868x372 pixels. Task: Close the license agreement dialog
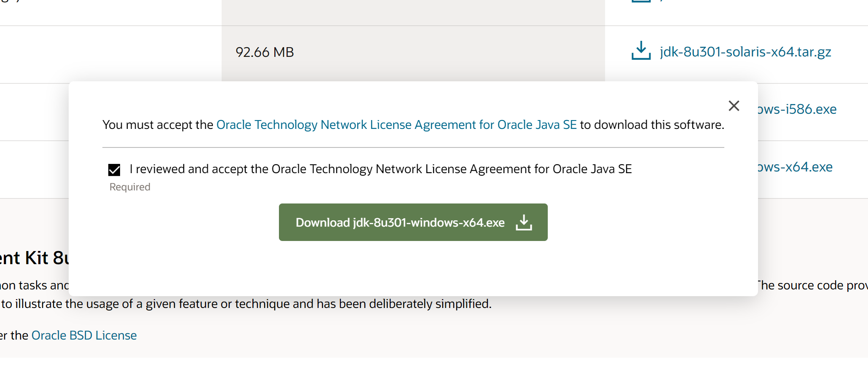click(734, 106)
